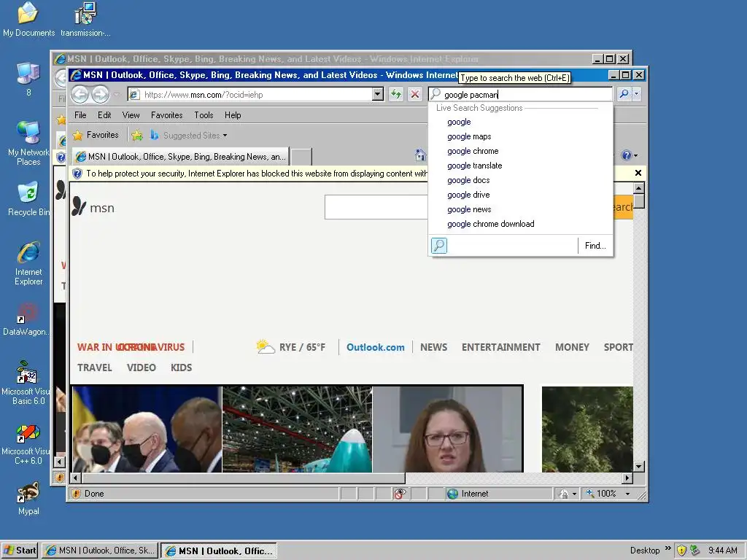Image resolution: width=747 pixels, height=560 pixels.
Task: Open the Favorites menu
Action: [167, 115]
